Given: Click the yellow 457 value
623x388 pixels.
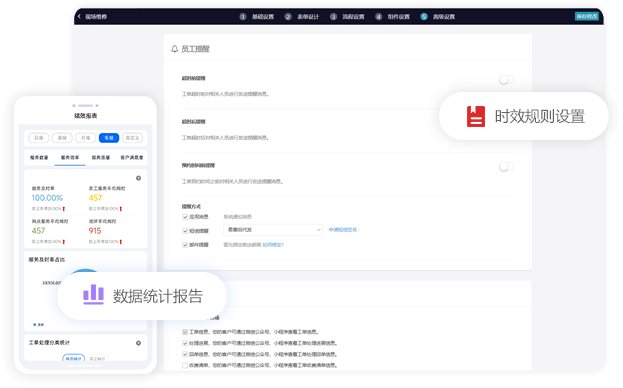Looking at the screenshot, I should pyautogui.click(x=95, y=198).
